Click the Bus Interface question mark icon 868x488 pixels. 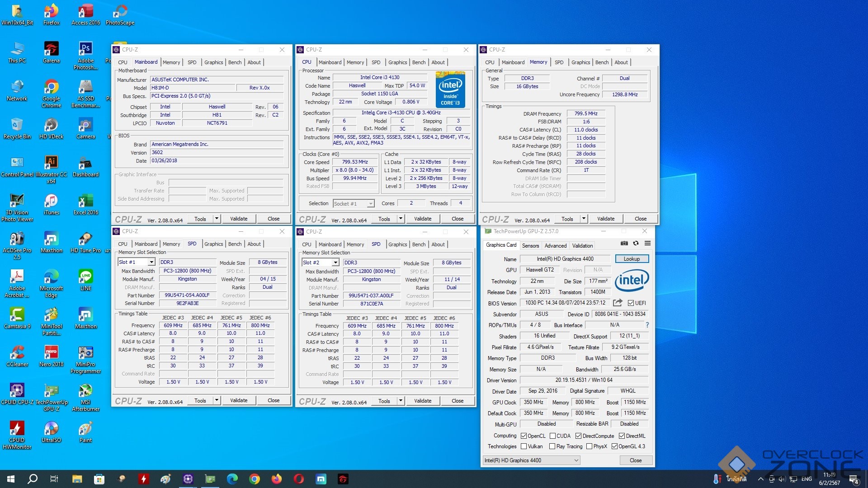pyautogui.click(x=647, y=325)
